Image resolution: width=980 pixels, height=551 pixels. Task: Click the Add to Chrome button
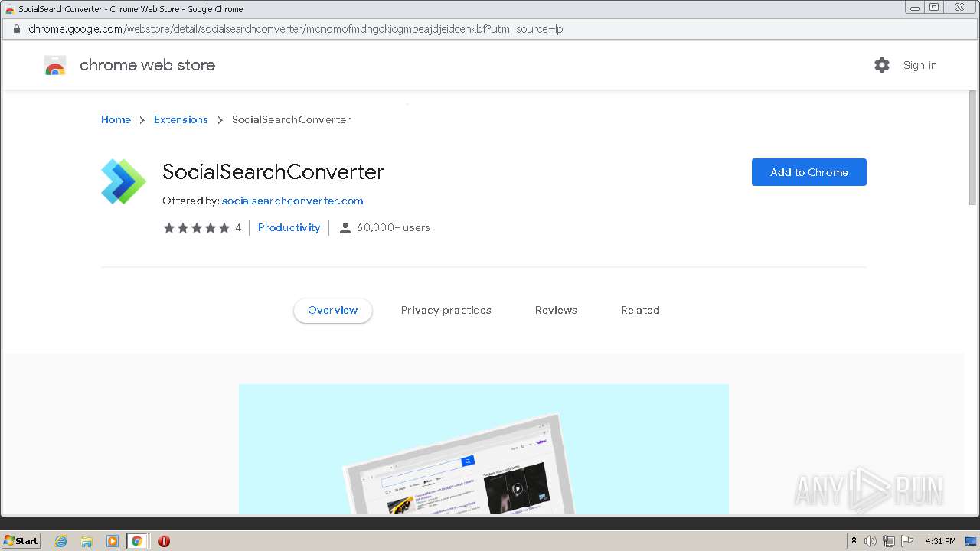click(809, 172)
